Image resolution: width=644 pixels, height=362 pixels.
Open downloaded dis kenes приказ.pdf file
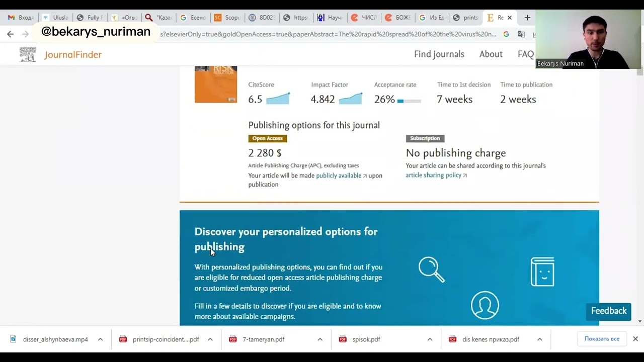point(491,339)
